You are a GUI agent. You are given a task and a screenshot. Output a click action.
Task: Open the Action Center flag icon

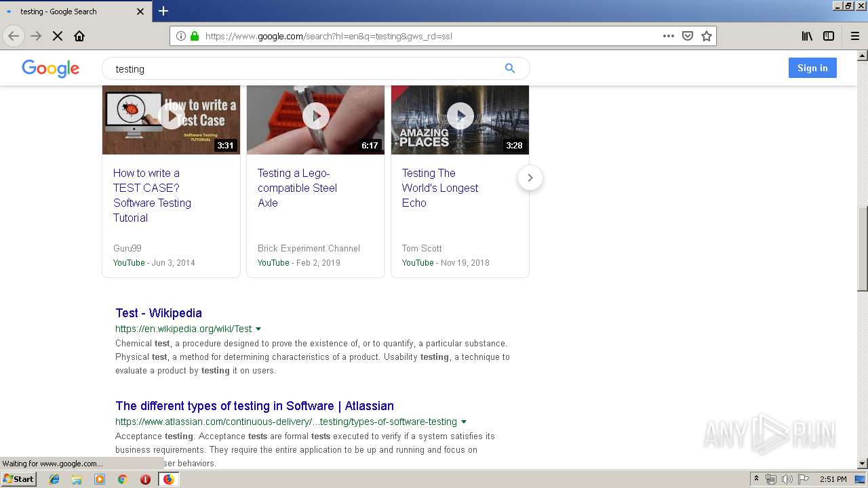click(x=804, y=479)
